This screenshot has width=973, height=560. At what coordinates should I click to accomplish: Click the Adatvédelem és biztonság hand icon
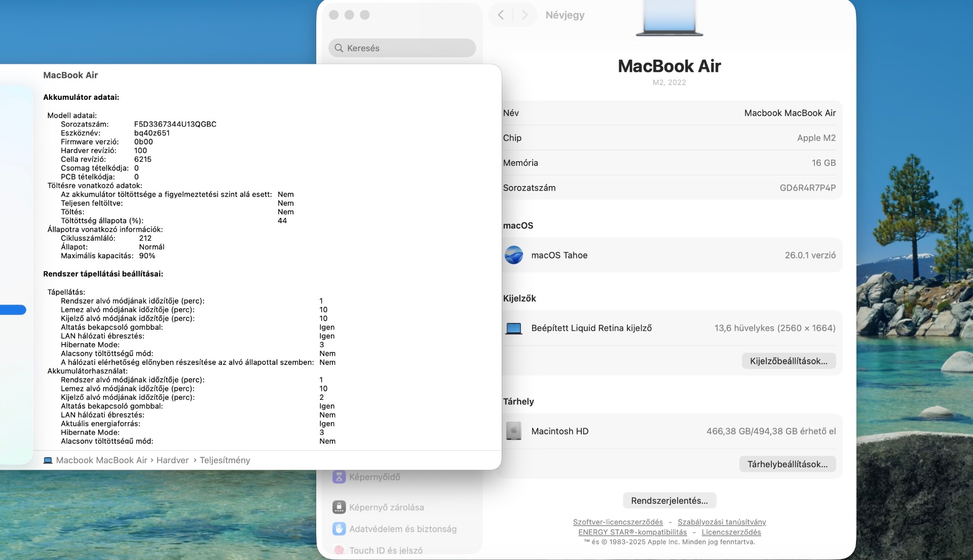pos(339,529)
